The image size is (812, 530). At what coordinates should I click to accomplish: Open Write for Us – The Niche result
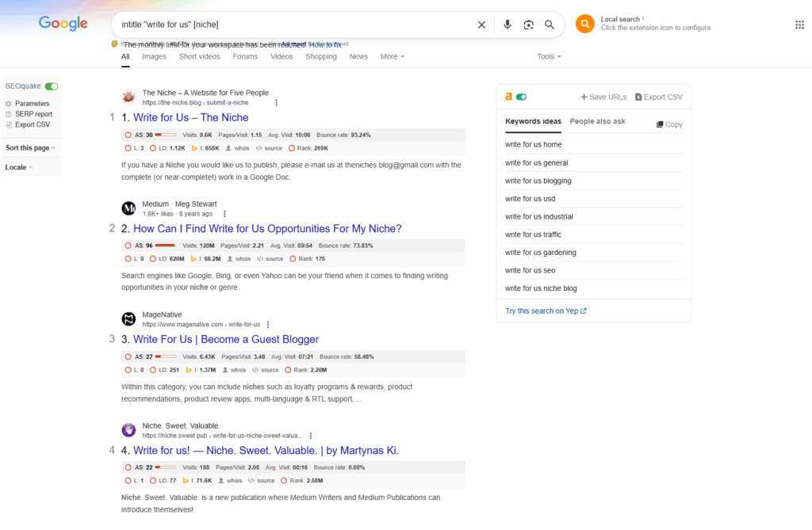coord(190,117)
